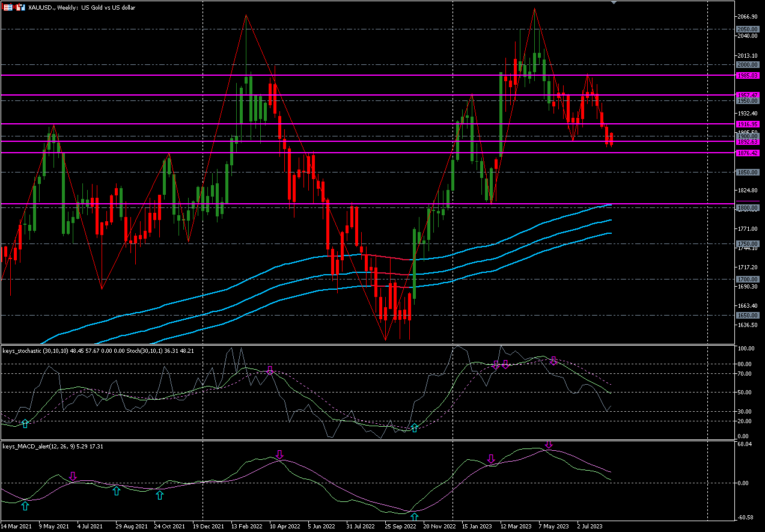Click the cyan up arrow in stochastic near March 2021
The image size is (765, 532).
coord(25,424)
